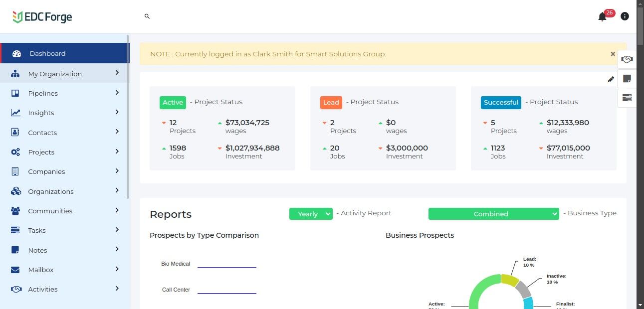
Task: Click the Tasks list icon
Action: [15, 230]
